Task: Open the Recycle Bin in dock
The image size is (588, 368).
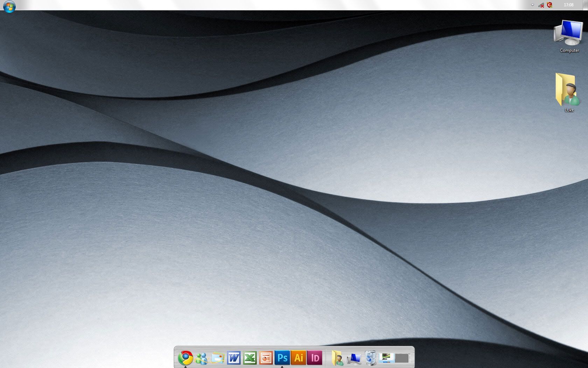Action: coord(370,358)
